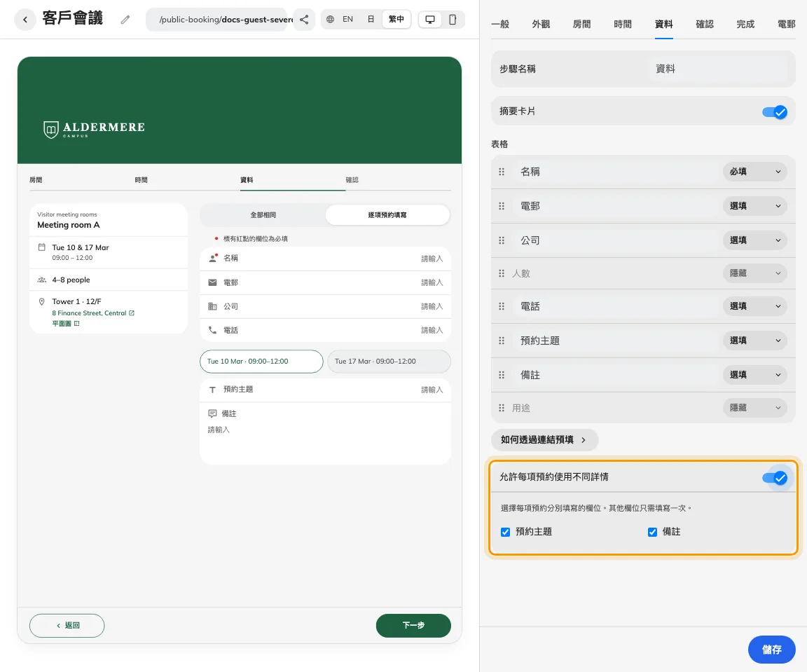Click the back arrow beside 客戶會議
This screenshot has width=807, height=672.
(x=25, y=20)
